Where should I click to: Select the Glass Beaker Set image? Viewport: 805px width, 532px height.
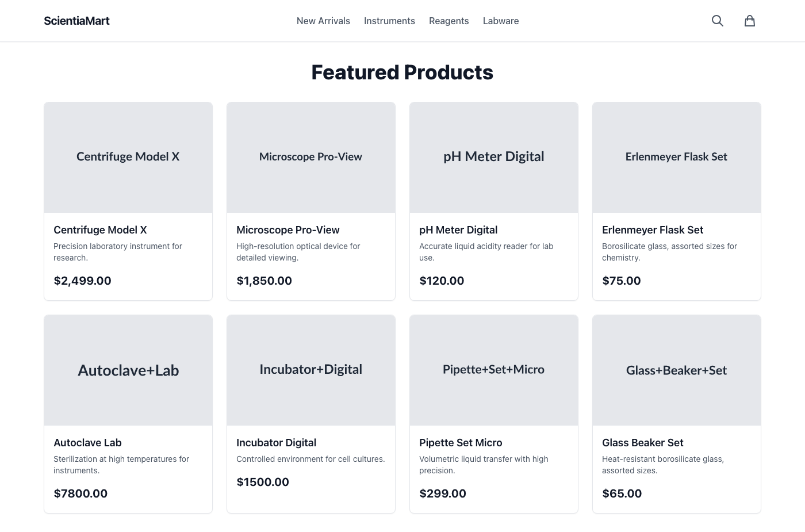pyautogui.click(x=676, y=370)
